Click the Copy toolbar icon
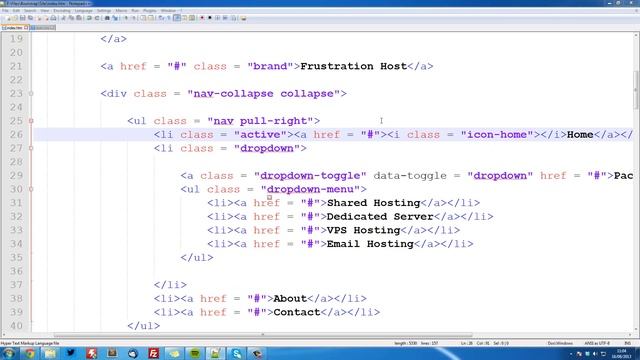This screenshot has height=360, width=640. (71, 18)
